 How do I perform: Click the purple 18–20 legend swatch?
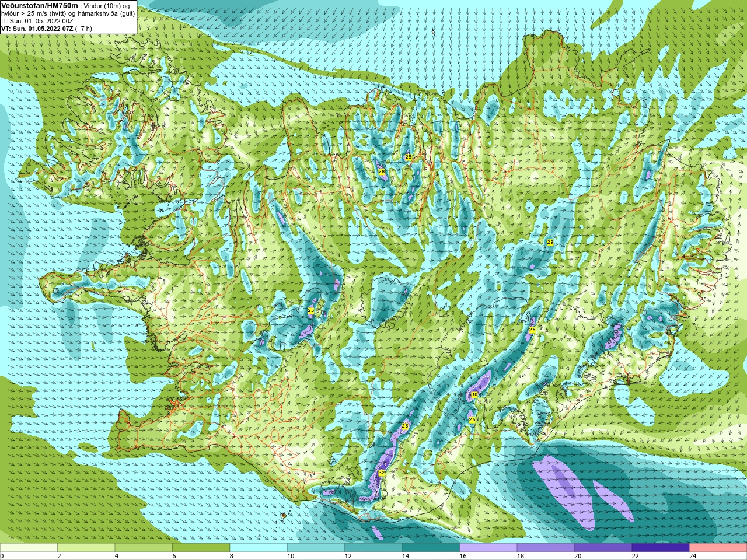pyautogui.click(x=546, y=547)
